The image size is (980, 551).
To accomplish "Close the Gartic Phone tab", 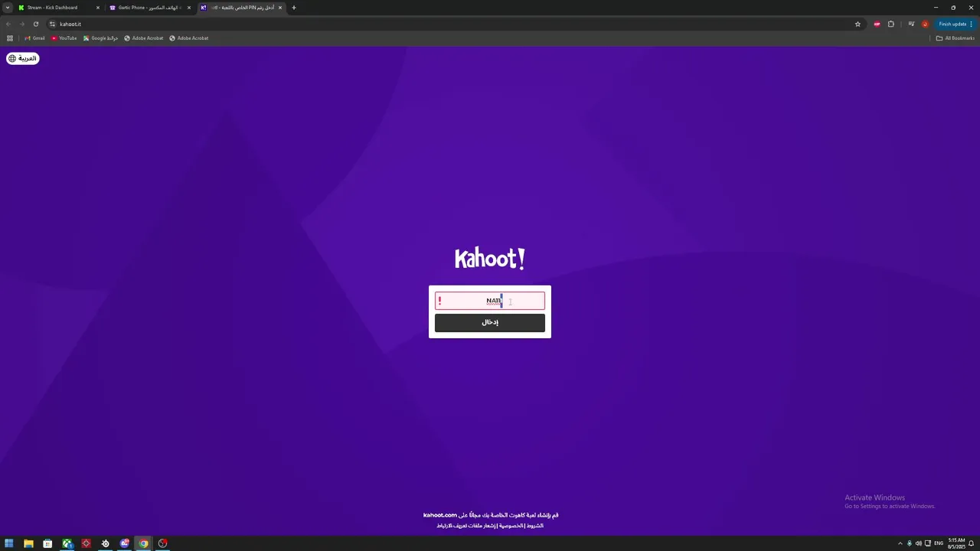I will 189,8.
